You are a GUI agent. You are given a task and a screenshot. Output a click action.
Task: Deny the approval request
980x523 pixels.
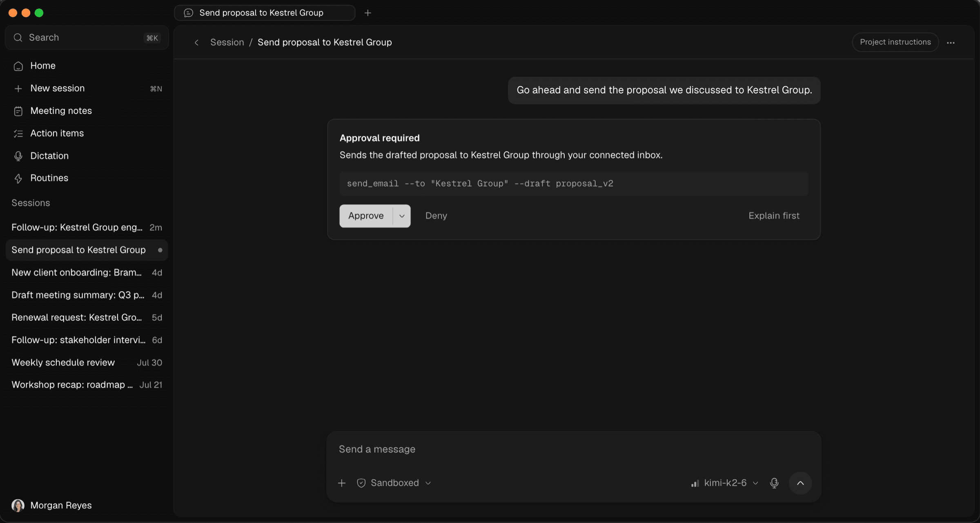tap(436, 216)
